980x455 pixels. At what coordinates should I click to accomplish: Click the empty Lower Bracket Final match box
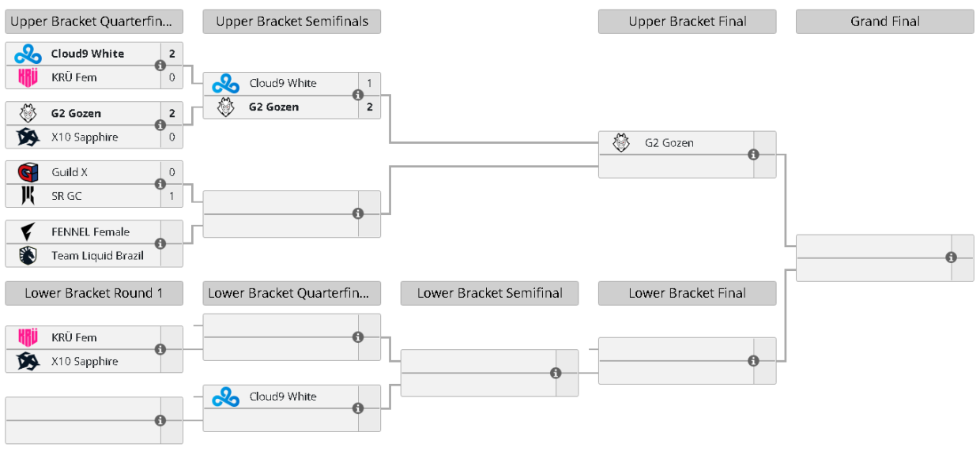676,361
